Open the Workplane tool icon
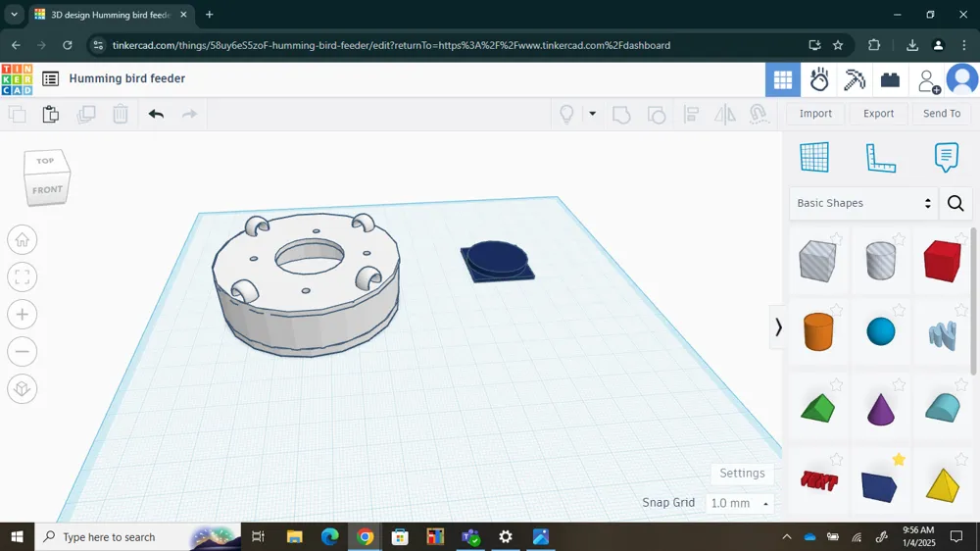This screenshot has height=551, width=980. click(814, 157)
